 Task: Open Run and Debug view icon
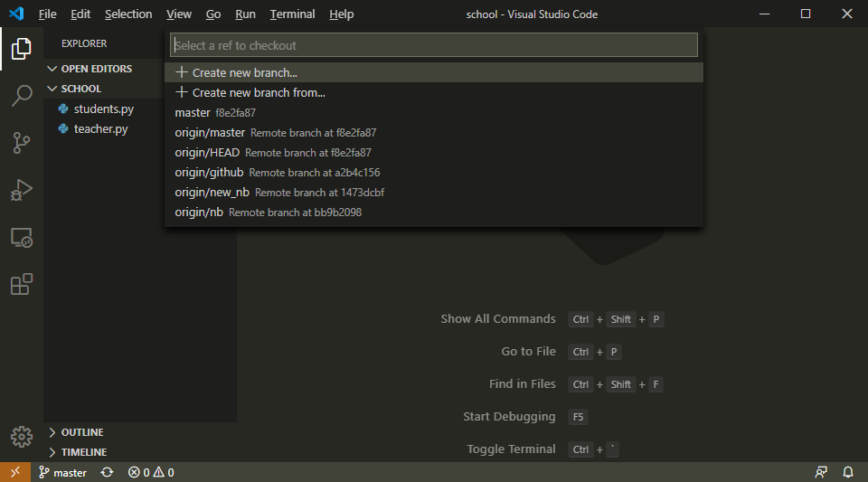click(21, 190)
